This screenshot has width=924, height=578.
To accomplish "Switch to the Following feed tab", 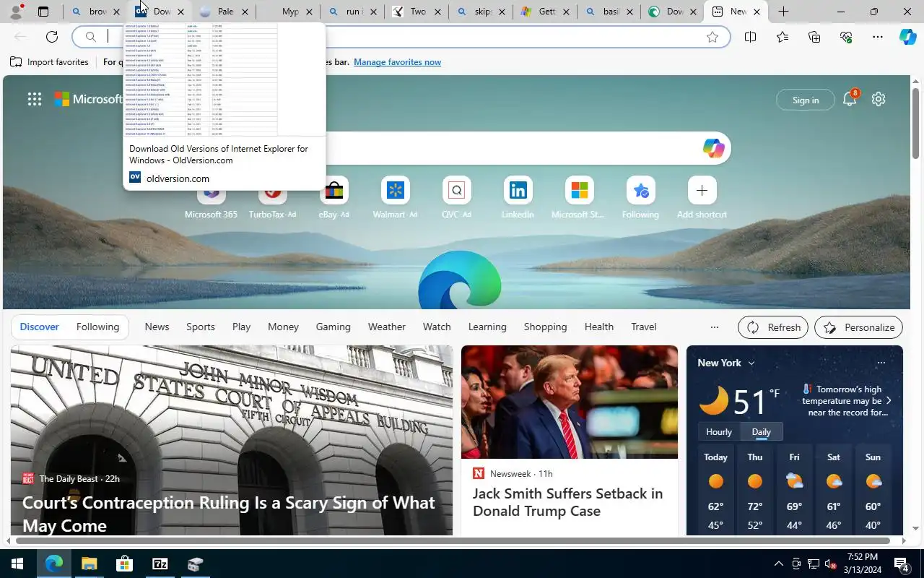I will pyautogui.click(x=97, y=327).
